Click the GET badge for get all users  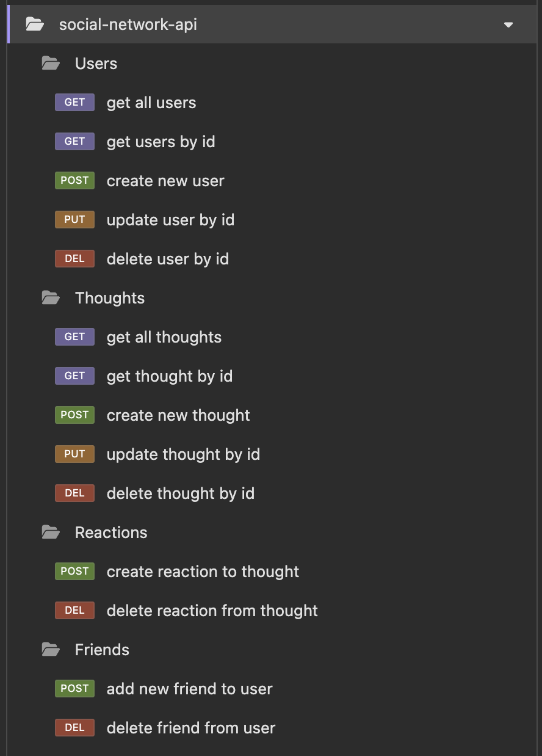point(74,103)
